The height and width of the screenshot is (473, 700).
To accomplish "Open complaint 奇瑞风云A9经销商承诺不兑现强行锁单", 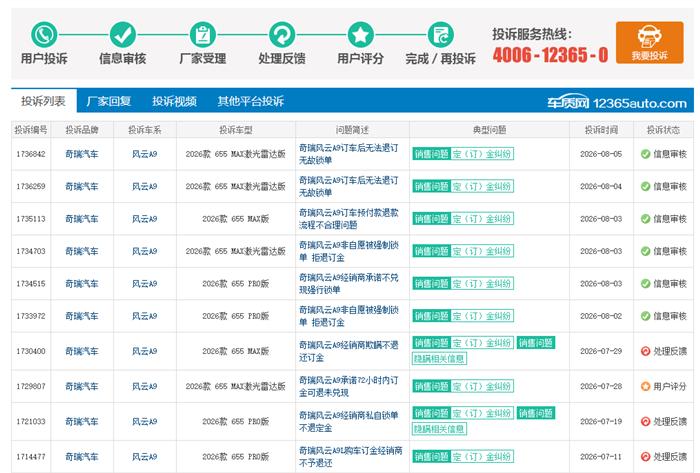I will pyautogui.click(x=348, y=283).
